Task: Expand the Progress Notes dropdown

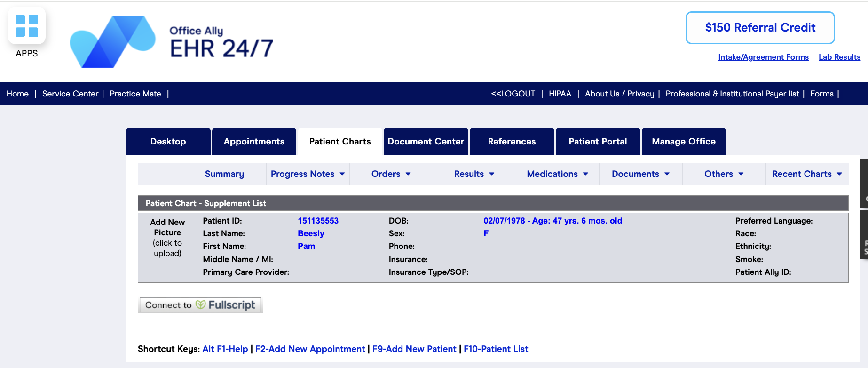Action: click(308, 174)
